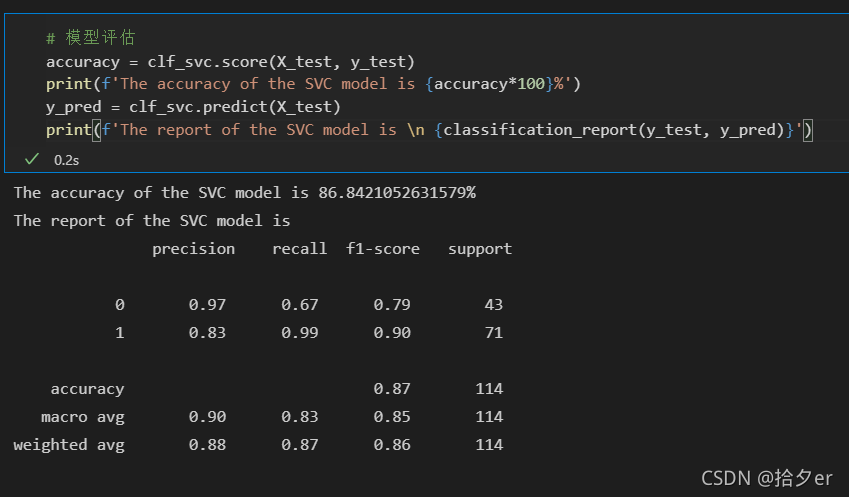Click output 'The report of the SVC model is'

point(152,221)
